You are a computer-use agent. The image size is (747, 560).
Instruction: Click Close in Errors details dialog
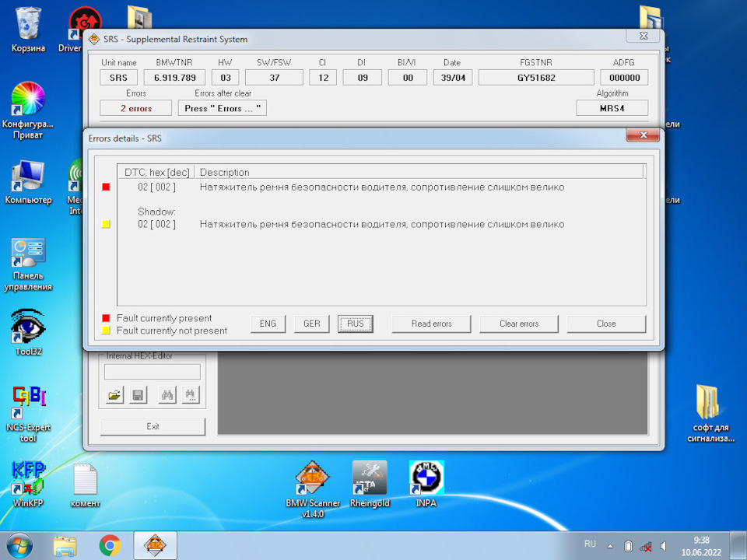[606, 324]
